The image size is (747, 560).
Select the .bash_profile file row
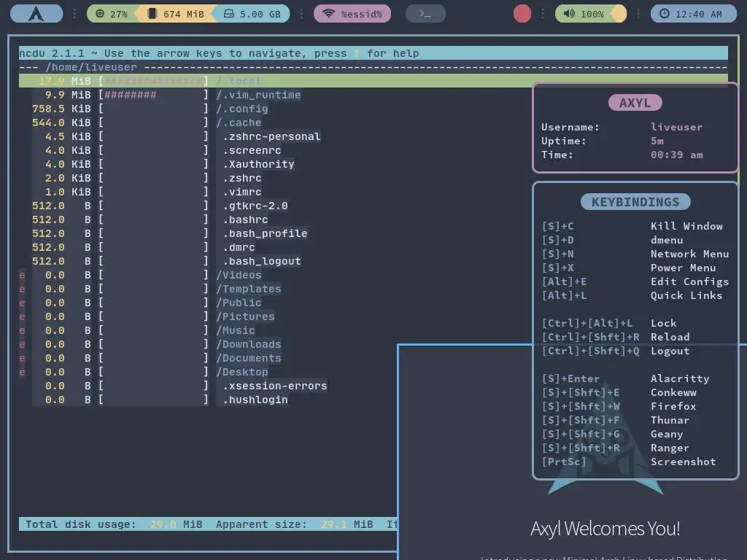point(170,233)
